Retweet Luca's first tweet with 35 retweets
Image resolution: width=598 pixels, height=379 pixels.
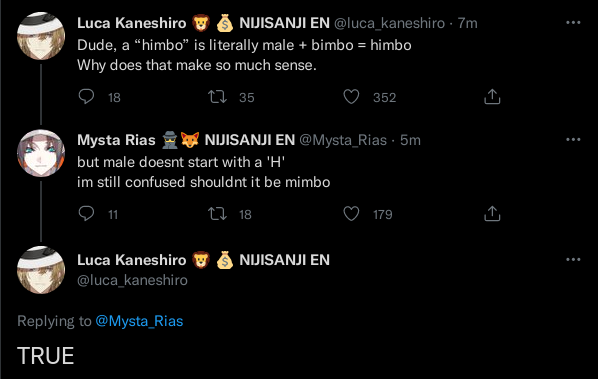(217, 96)
